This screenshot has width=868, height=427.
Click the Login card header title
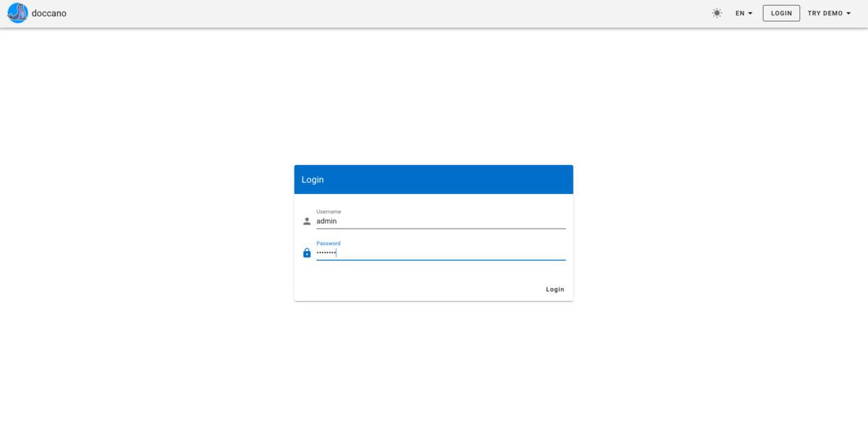tap(312, 179)
